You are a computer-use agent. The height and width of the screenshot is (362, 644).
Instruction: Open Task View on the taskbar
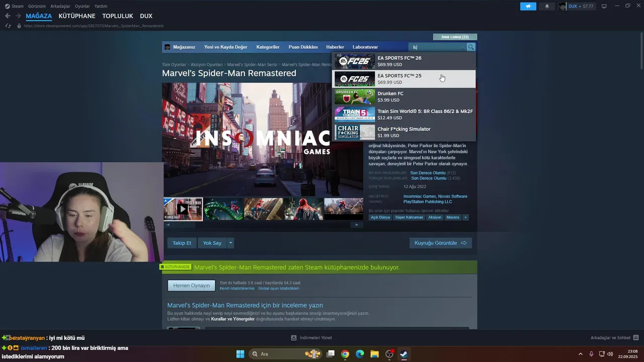[x=331, y=354]
